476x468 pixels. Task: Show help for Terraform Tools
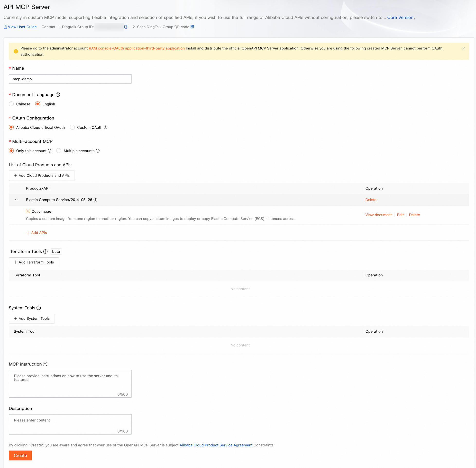46,252
